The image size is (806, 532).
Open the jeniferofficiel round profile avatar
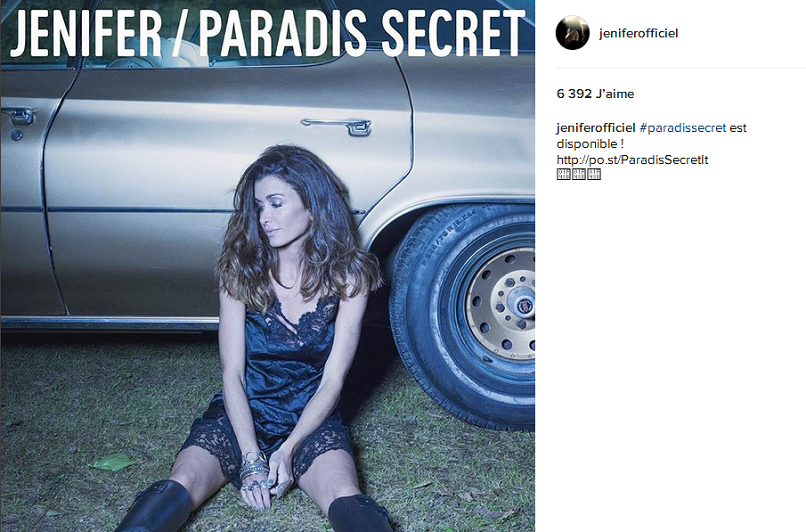point(572,32)
